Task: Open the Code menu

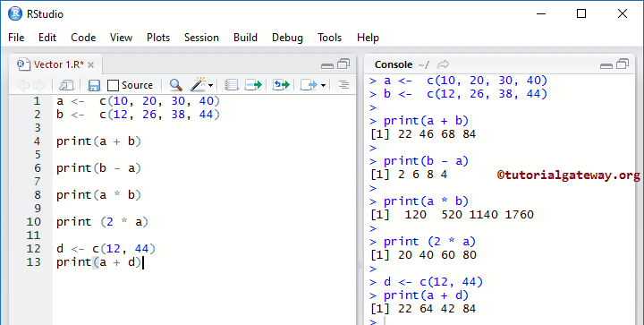Action: click(83, 38)
